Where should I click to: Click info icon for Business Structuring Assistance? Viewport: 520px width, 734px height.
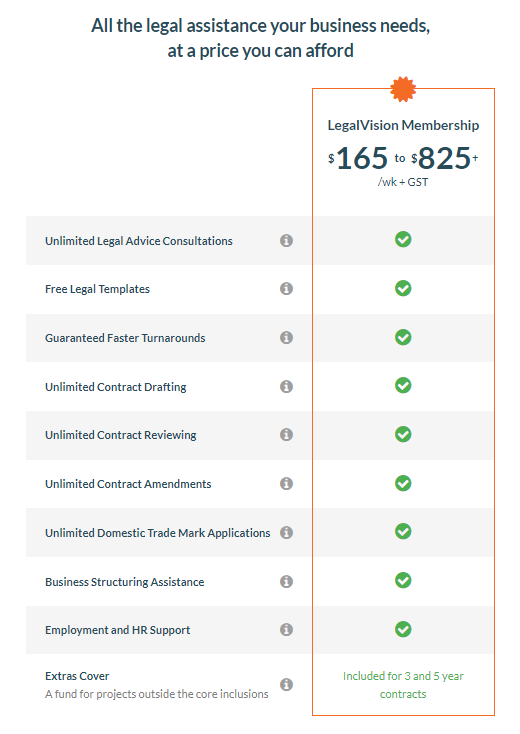click(286, 581)
